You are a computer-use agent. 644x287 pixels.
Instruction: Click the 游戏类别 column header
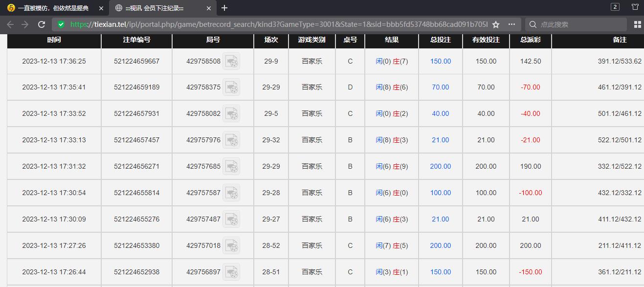(312, 40)
